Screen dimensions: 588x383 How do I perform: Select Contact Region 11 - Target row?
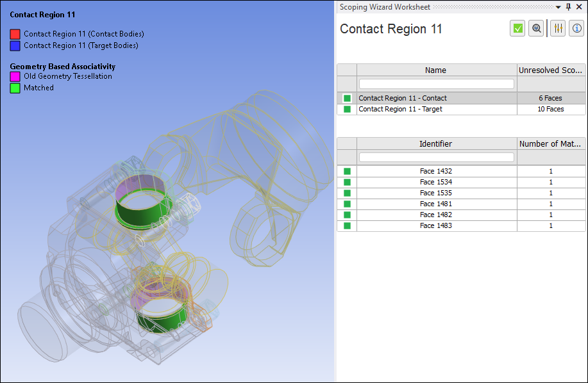(436, 110)
